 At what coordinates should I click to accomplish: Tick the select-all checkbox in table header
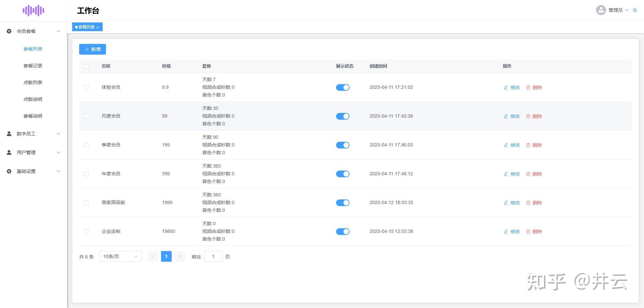[86, 66]
